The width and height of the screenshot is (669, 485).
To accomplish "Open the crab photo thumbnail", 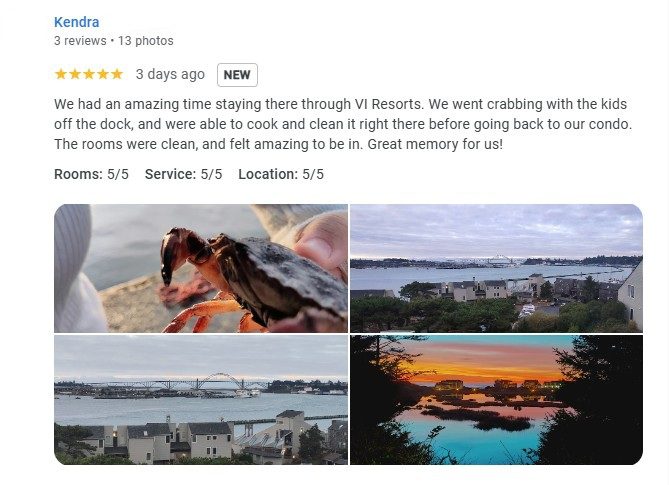I will [x=201, y=268].
